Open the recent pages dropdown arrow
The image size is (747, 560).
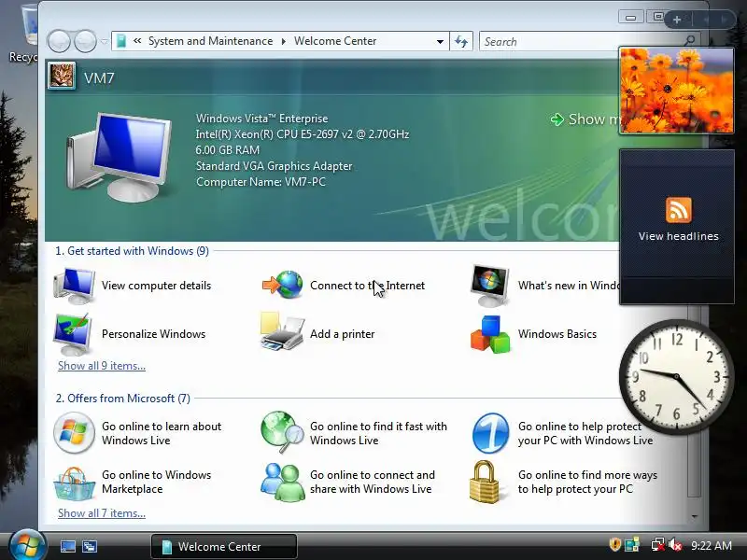click(x=105, y=41)
